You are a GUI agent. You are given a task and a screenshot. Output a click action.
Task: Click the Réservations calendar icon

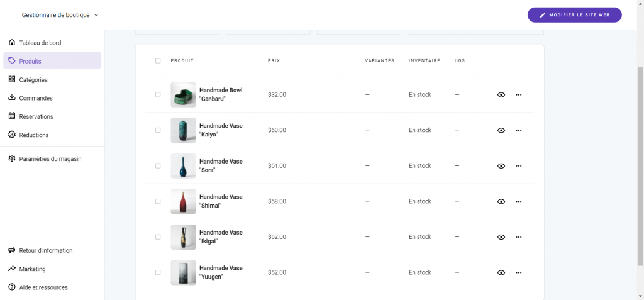point(12,116)
